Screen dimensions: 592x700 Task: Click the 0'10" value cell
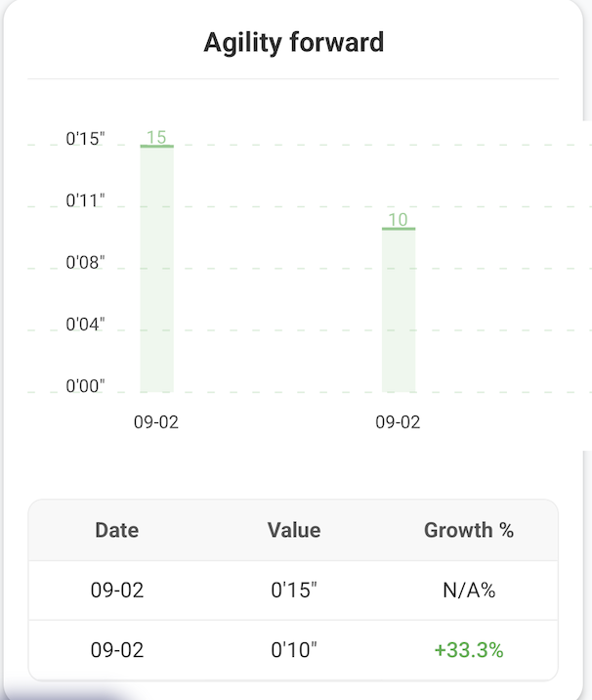point(294,650)
